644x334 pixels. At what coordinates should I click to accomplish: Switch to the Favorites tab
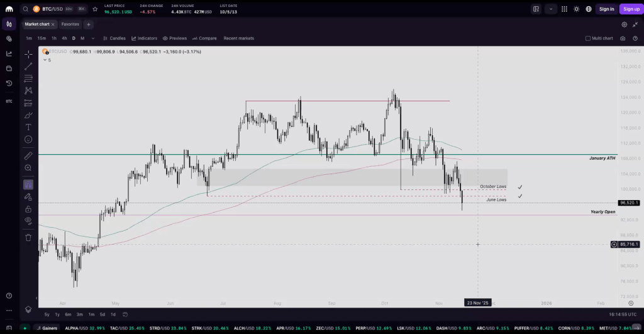[70, 24]
